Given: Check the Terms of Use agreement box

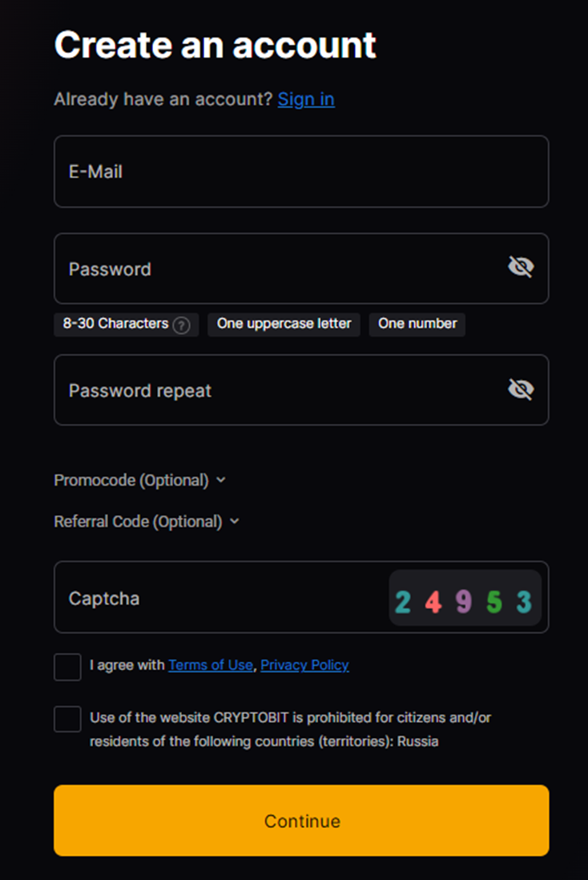Looking at the screenshot, I should click(x=68, y=667).
